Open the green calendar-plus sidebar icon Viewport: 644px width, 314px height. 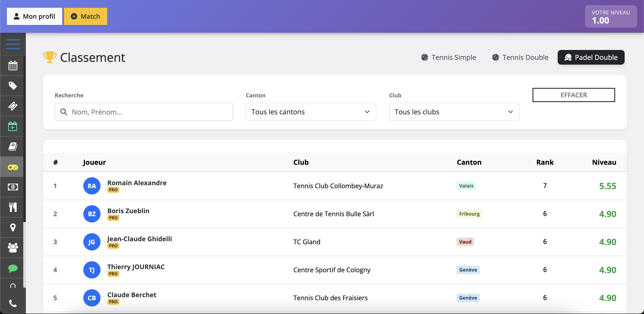click(13, 126)
